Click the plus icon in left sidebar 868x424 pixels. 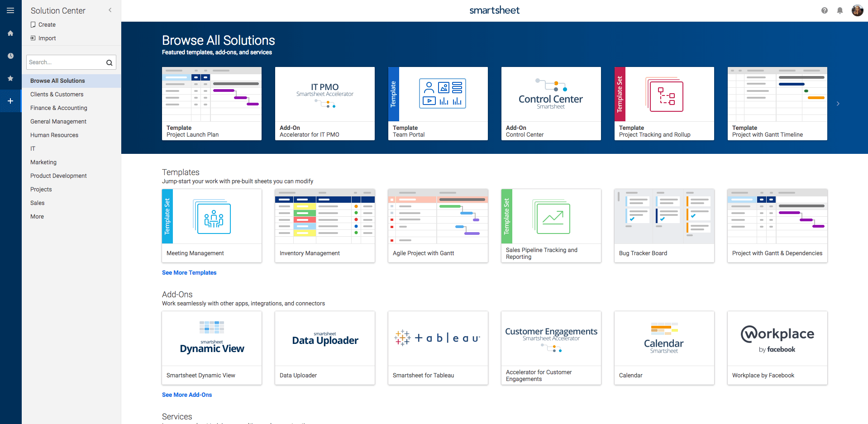point(10,101)
